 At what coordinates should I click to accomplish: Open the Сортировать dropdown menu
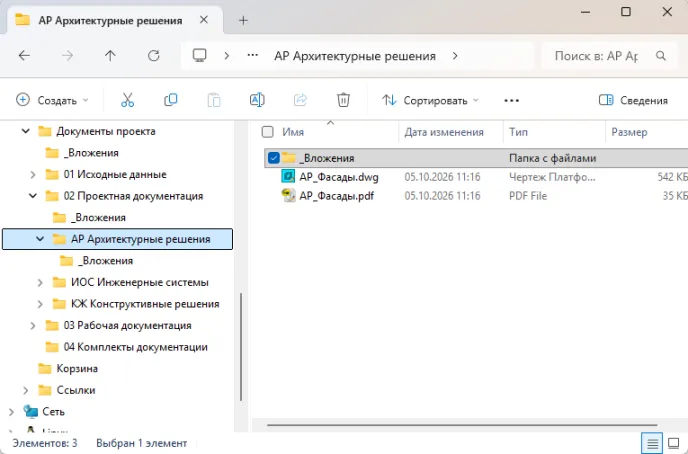(x=430, y=100)
